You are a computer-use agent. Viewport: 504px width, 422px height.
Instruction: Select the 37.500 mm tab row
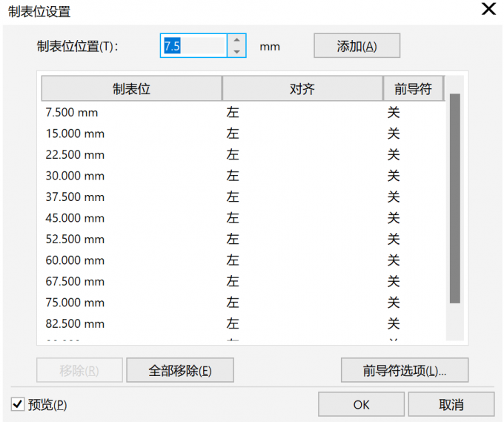[x=243, y=197]
